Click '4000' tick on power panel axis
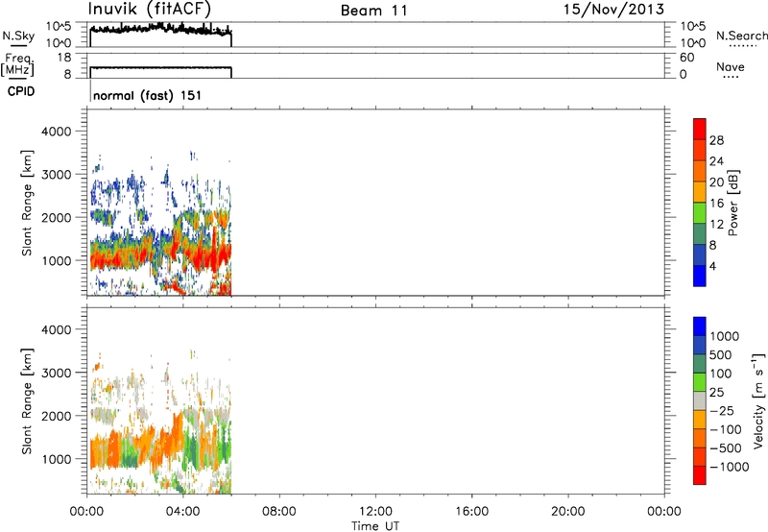Viewport: 768px width, 532px height. coord(57,132)
